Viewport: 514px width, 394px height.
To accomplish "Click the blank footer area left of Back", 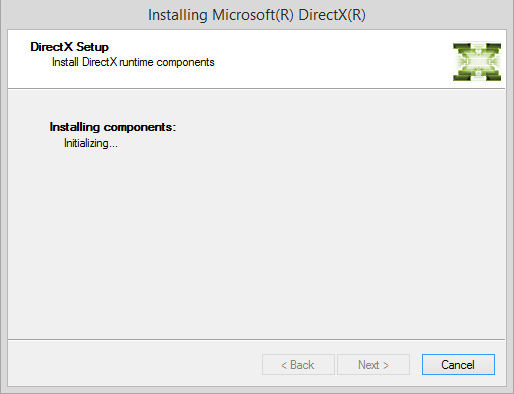I will 133,364.
